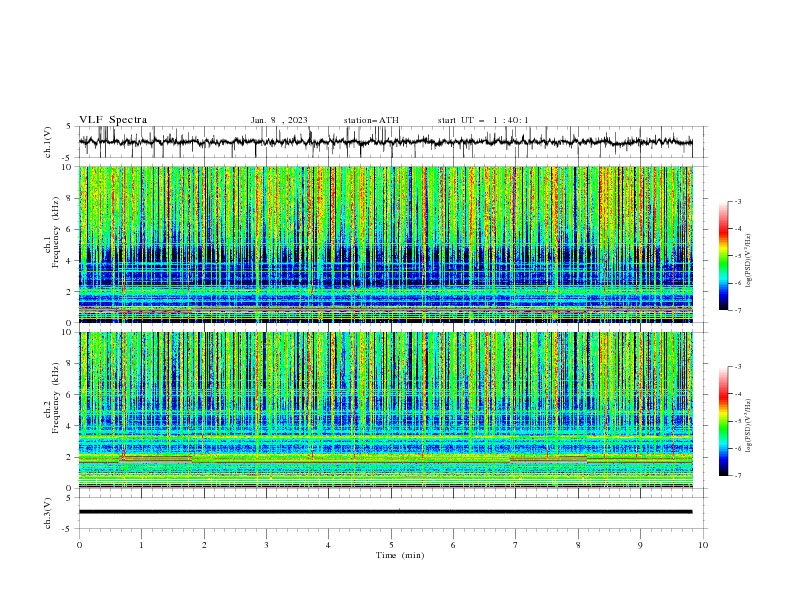Image resolution: width=792 pixels, height=612 pixels.
Task: Click the dark blue 4 kHz band in the ch.1 spectrogram
Action: point(385,254)
